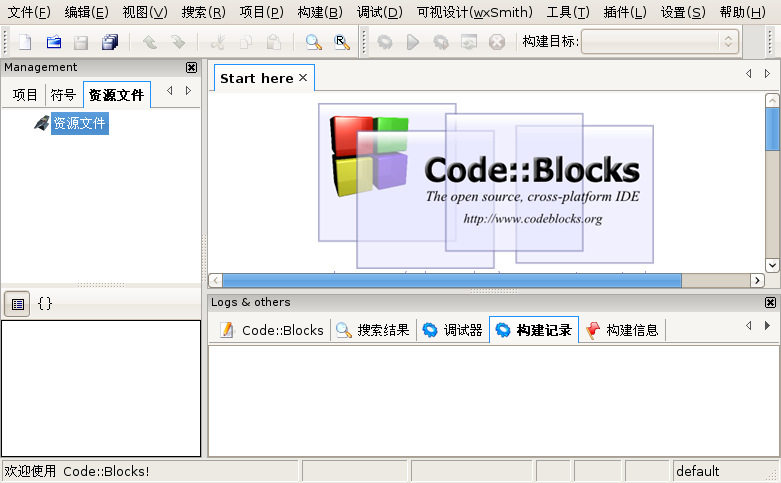Viewport: 781px width, 483px height.
Task: Open the 调试(D) menu
Action: [380, 12]
